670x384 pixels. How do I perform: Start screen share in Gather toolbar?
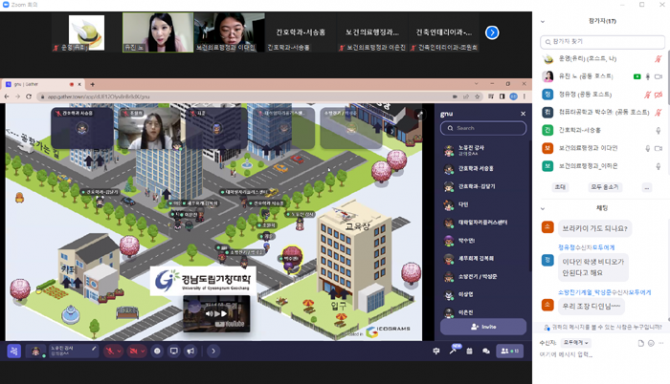174,351
